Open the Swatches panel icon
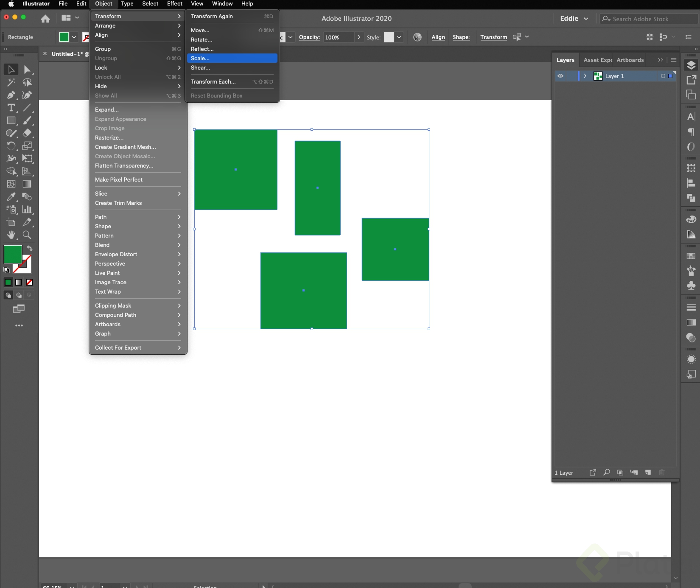Screen dimensions: 700x588 click(x=691, y=256)
